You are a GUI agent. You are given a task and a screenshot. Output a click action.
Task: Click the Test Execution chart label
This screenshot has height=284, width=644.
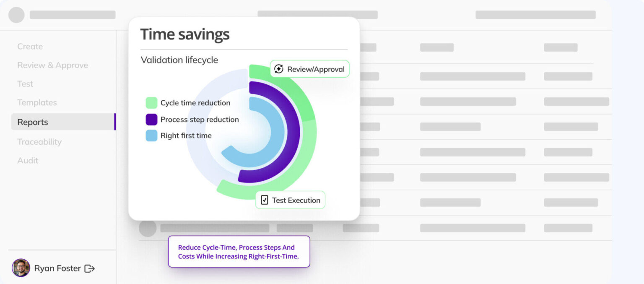pos(296,200)
